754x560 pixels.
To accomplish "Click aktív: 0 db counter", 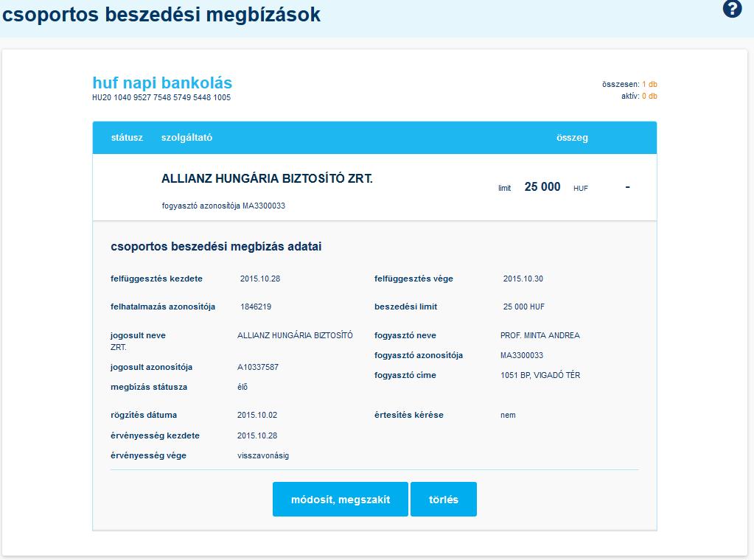I will pyautogui.click(x=638, y=96).
